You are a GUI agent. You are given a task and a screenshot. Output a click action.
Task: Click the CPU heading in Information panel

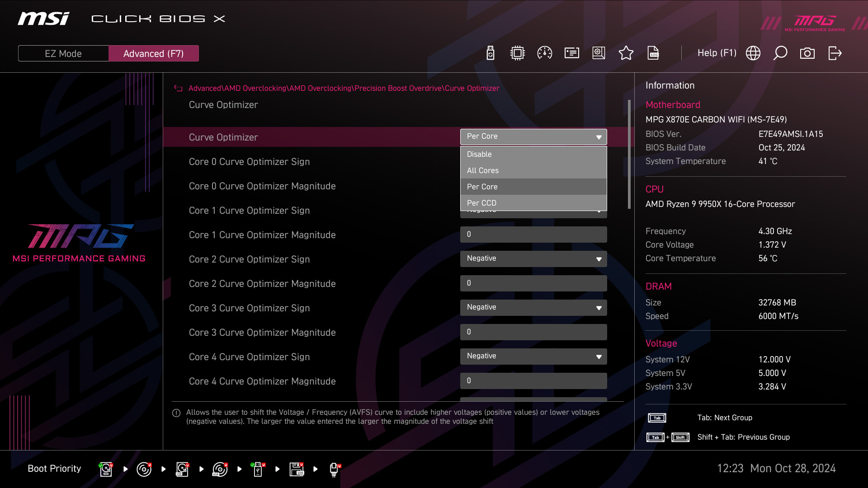[654, 189]
